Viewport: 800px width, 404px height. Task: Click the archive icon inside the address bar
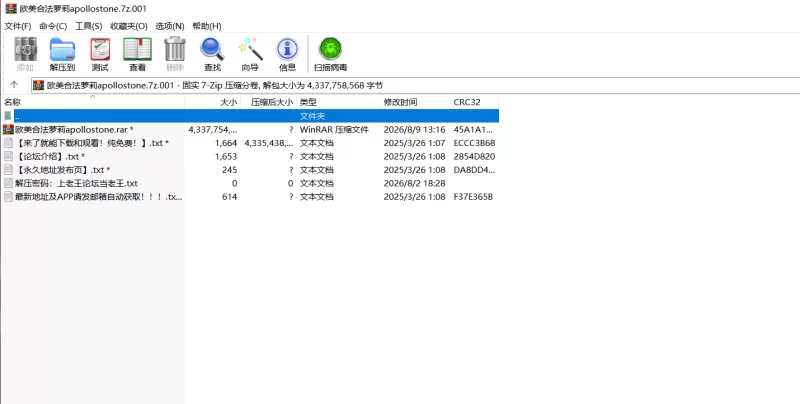(x=39, y=85)
